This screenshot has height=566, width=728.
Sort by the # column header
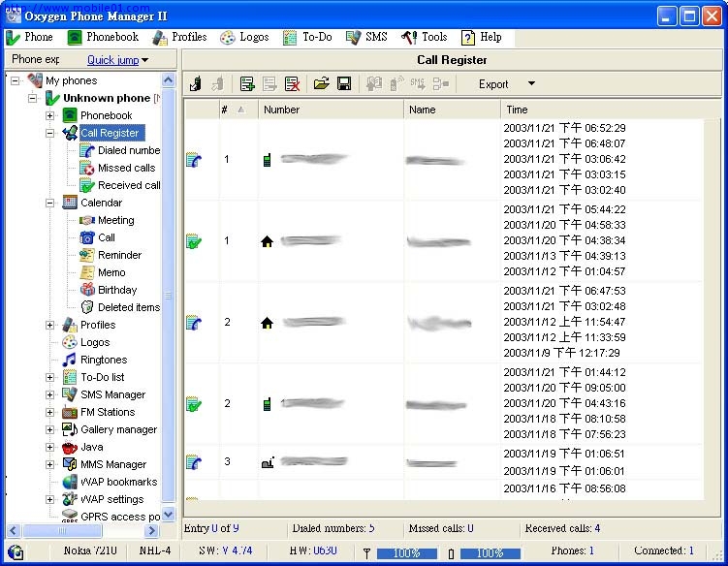click(238, 110)
